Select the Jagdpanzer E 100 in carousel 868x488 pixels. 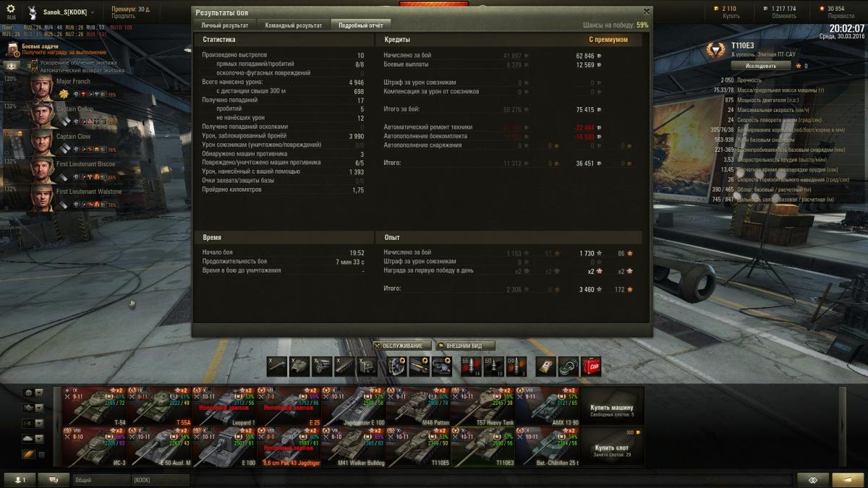click(x=354, y=406)
